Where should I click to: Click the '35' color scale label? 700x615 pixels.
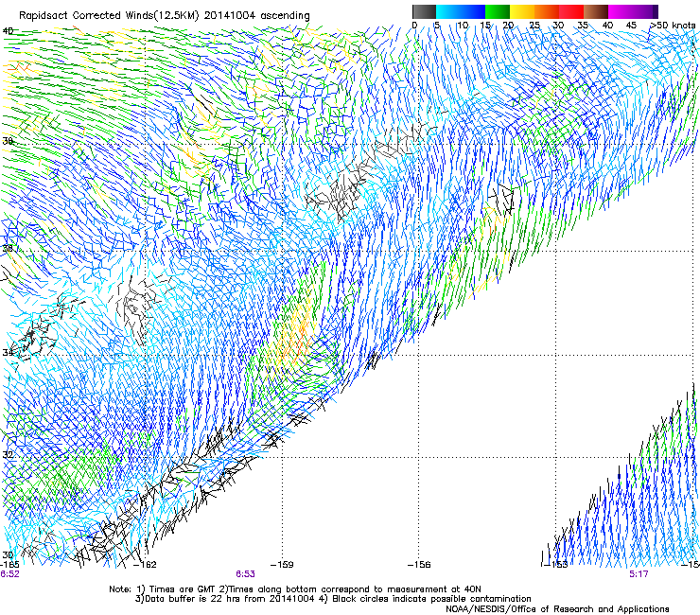(x=583, y=26)
